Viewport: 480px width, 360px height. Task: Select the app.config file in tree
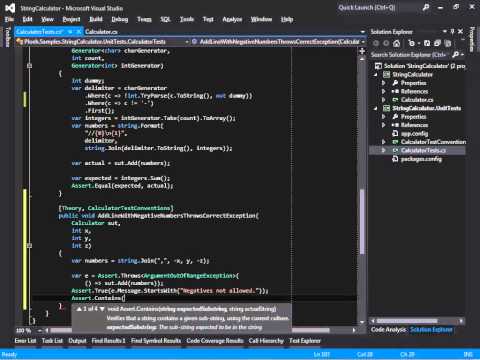414,134
